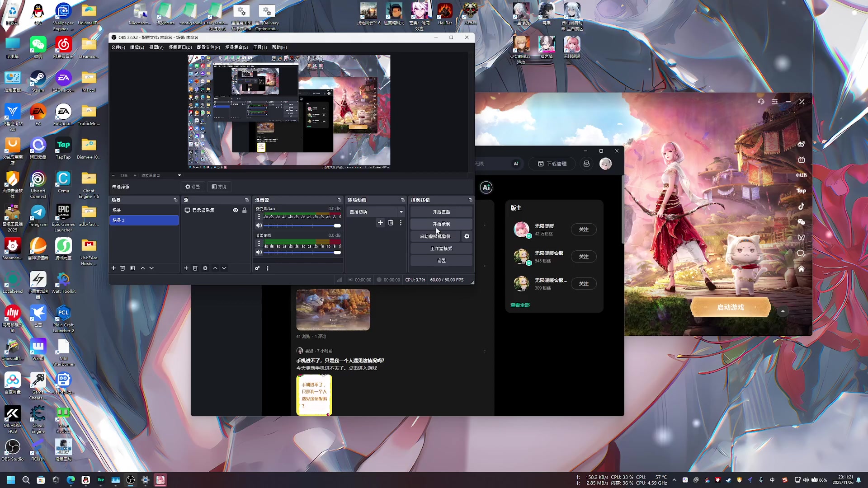The height and width of the screenshot is (488, 868).
Task: Expand arrow next to 启动游戏 button
Action: click(x=783, y=311)
